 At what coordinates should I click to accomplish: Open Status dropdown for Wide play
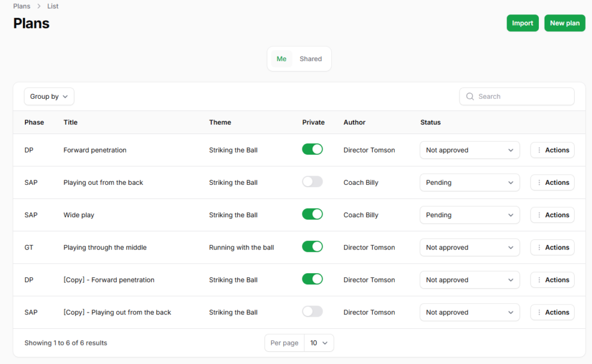469,215
